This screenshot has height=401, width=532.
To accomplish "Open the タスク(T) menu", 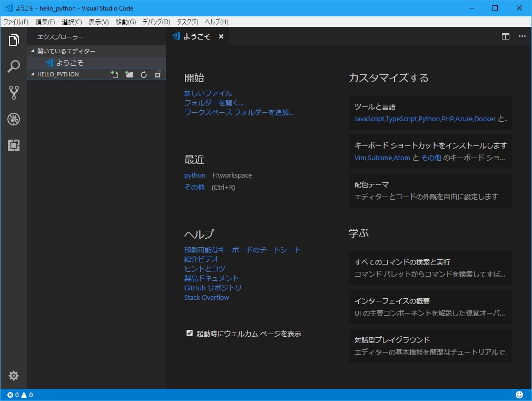I will pos(188,22).
